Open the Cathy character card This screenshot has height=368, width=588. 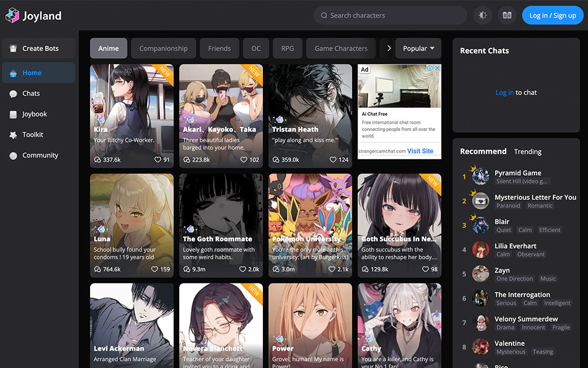click(399, 326)
